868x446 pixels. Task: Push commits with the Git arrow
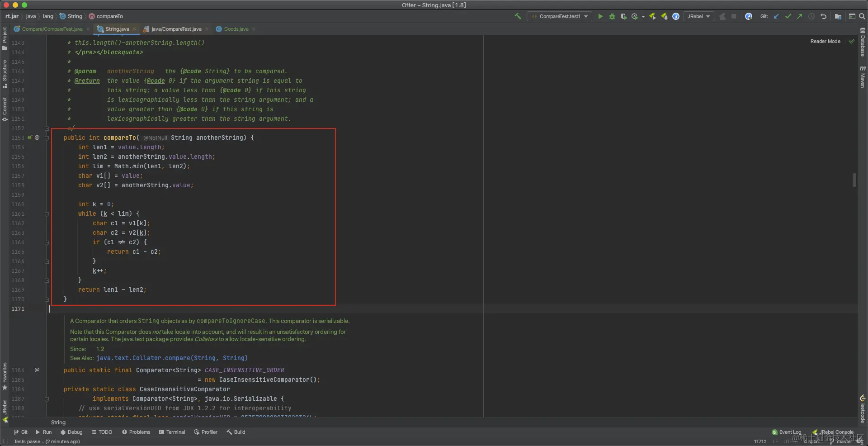(x=800, y=16)
